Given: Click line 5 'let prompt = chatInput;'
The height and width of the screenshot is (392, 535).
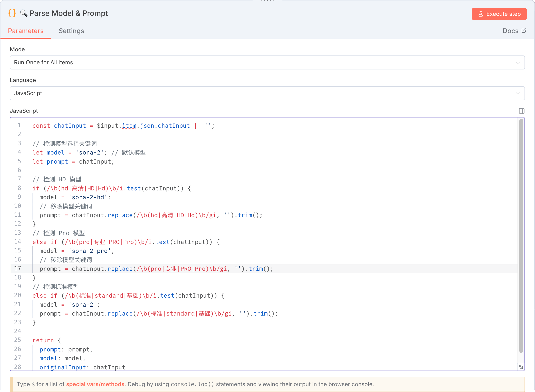Looking at the screenshot, I should coord(73,162).
